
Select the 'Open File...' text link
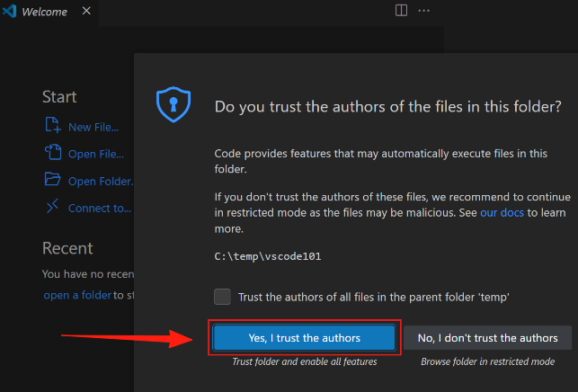click(96, 155)
